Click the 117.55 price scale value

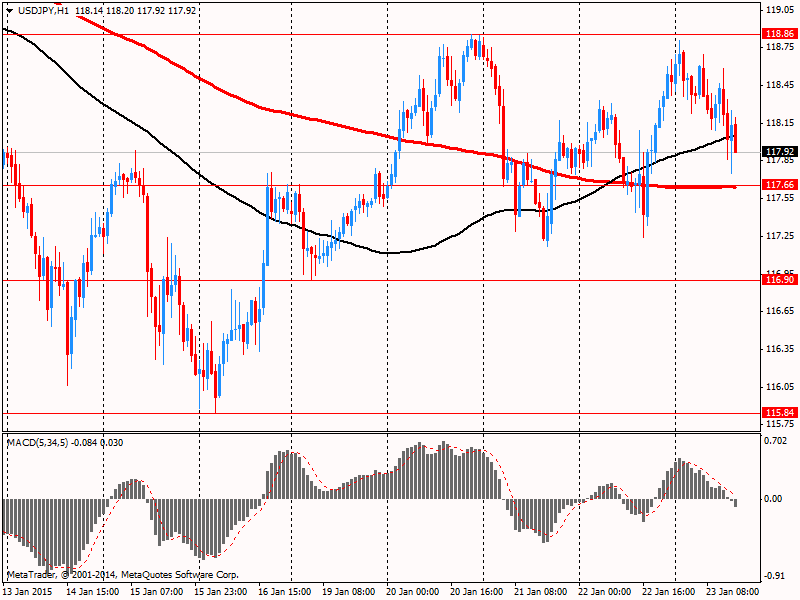click(x=780, y=198)
